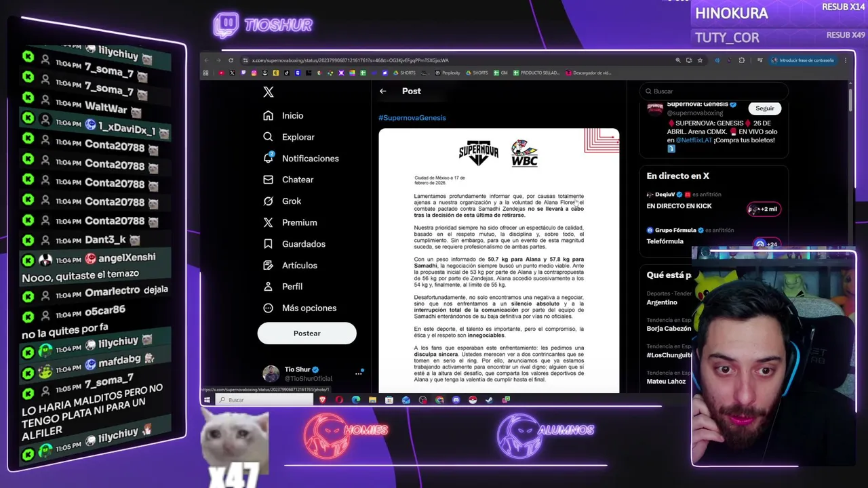Image resolution: width=868 pixels, height=488 pixels.
Task: Open File Explorer from the taskbar
Action: 372,400
